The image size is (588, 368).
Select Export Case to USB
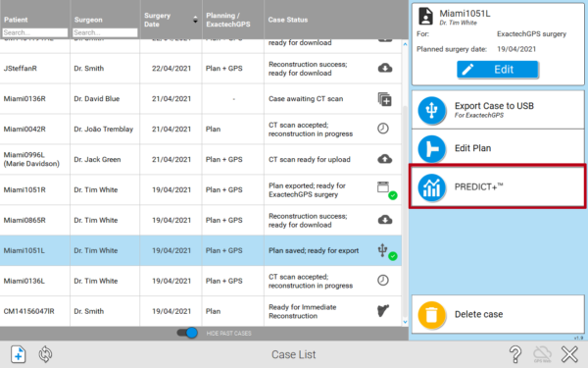coord(498,110)
